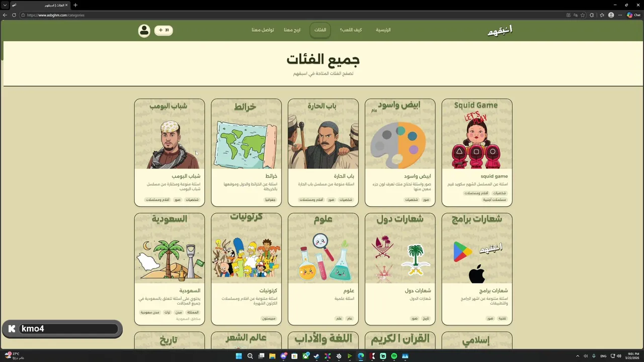
Task: Open the tab actions dropdown arrow
Action: (x=4, y=5)
